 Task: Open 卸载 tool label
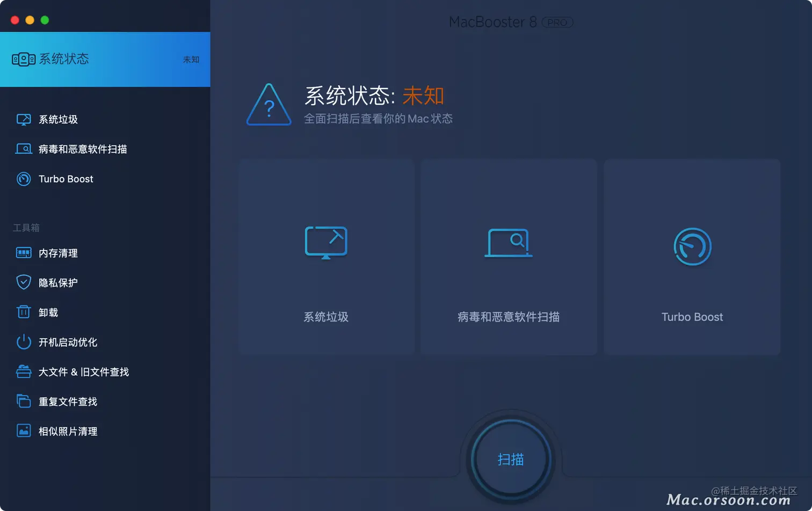click(x=48, y=312)
